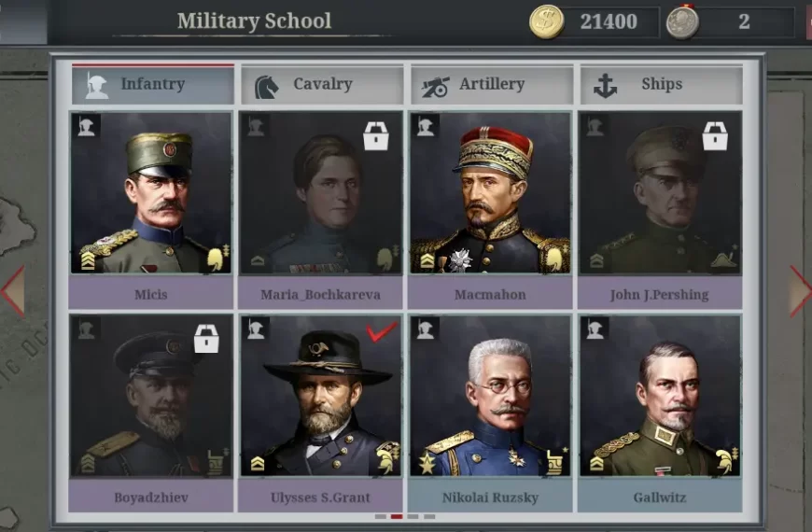Click the infantry helmet badge on Micis
Viewport: 812px width, 532px height.
pos(86,126)
